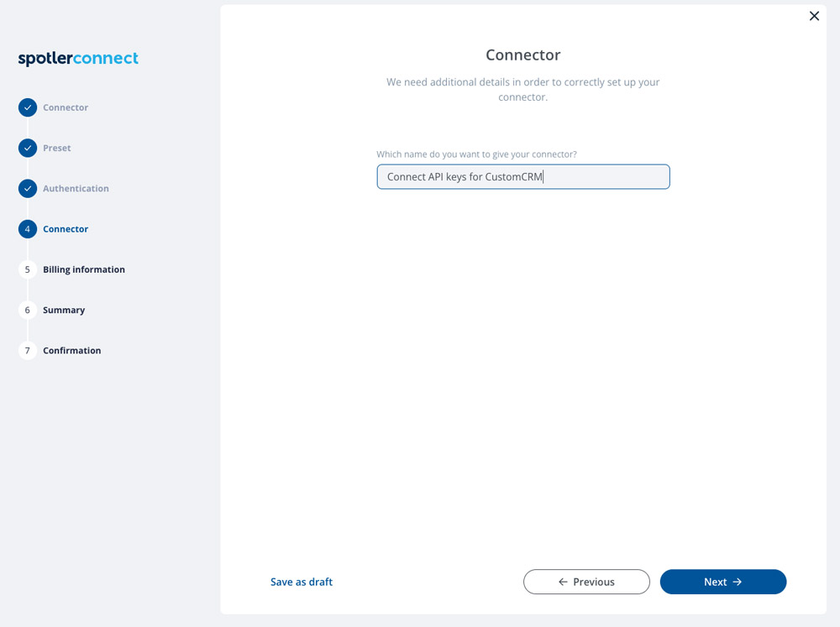The image size is (840, 627).
Task: Go back with the Previous button
Action: [586, 582]
